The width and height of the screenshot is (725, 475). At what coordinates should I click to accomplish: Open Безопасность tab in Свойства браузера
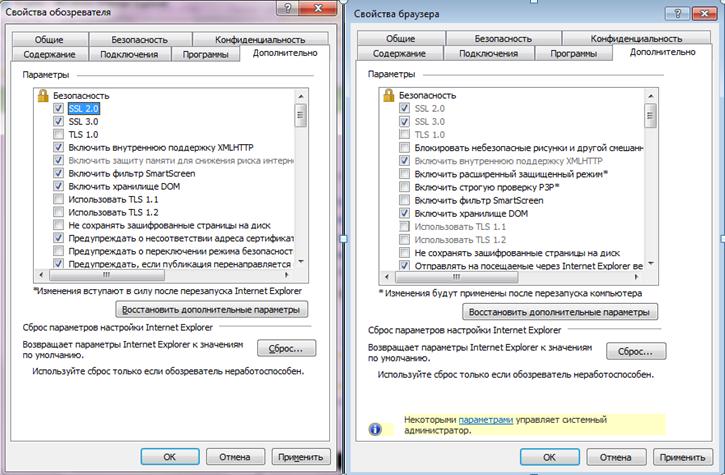pos(503,38)
